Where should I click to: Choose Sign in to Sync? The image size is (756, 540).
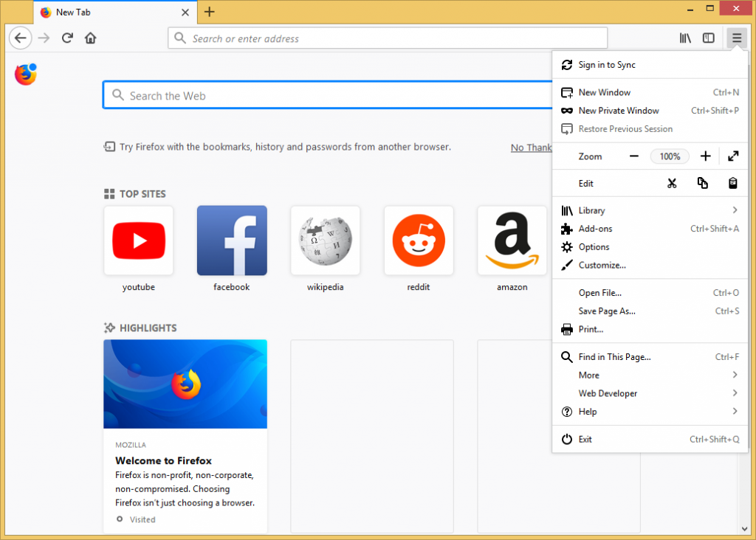650,65
